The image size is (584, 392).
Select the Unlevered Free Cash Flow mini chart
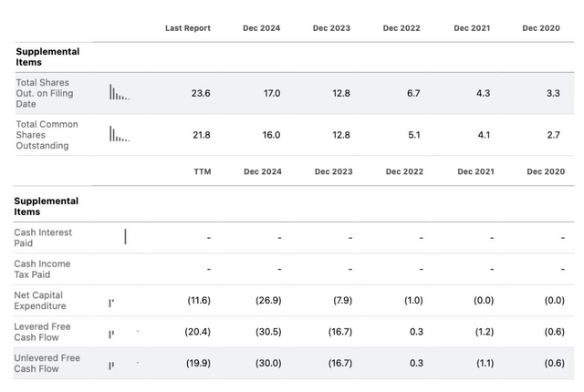point(112,366)
